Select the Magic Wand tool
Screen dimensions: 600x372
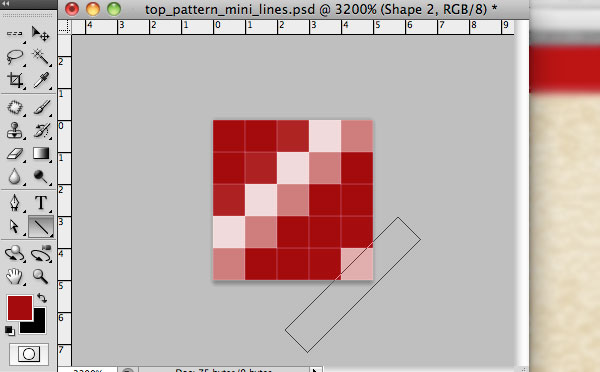[40, 57]
